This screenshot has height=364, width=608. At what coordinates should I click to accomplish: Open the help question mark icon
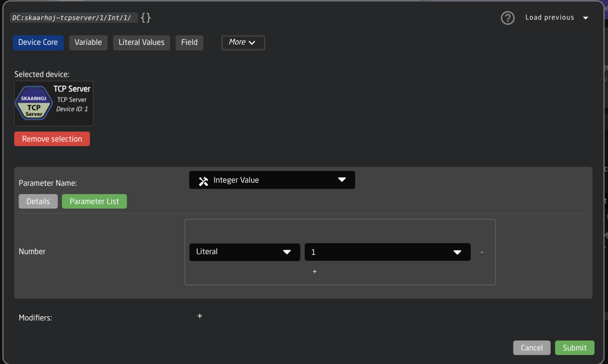507,18
